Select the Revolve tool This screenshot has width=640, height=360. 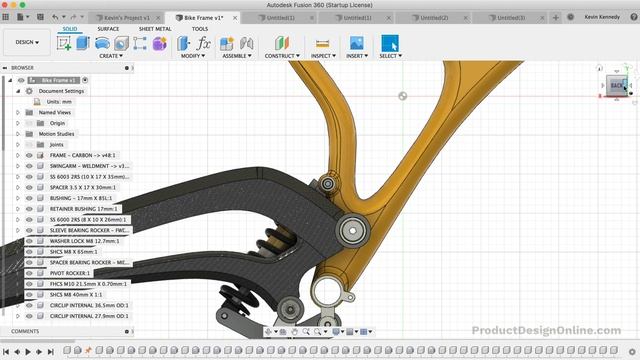click(102, 43)
